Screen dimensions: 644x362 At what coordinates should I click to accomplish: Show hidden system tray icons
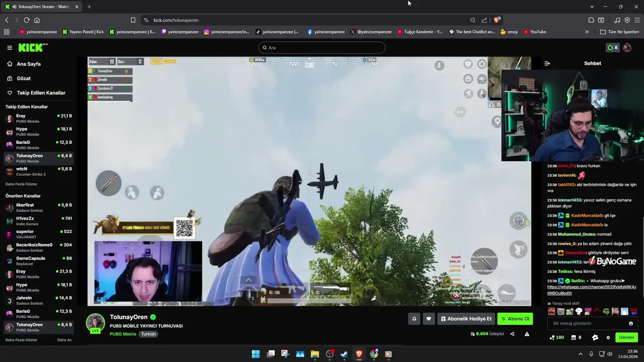point(580,354)
